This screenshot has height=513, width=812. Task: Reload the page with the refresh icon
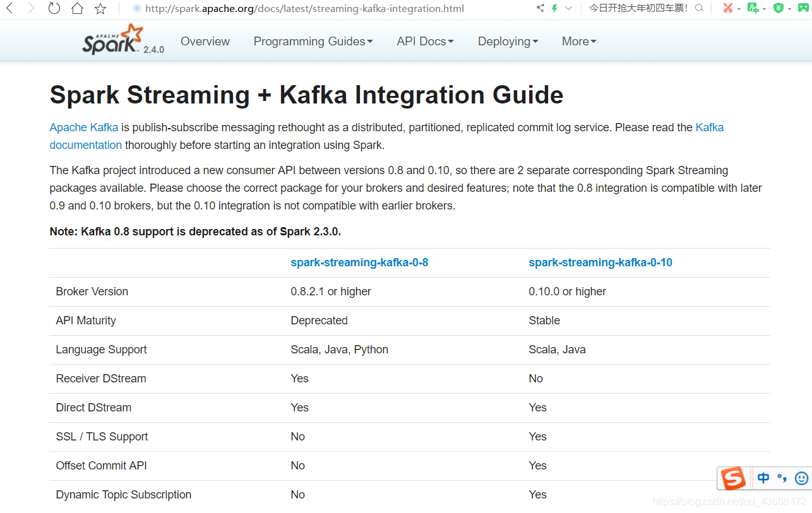(x=54, y=8)
